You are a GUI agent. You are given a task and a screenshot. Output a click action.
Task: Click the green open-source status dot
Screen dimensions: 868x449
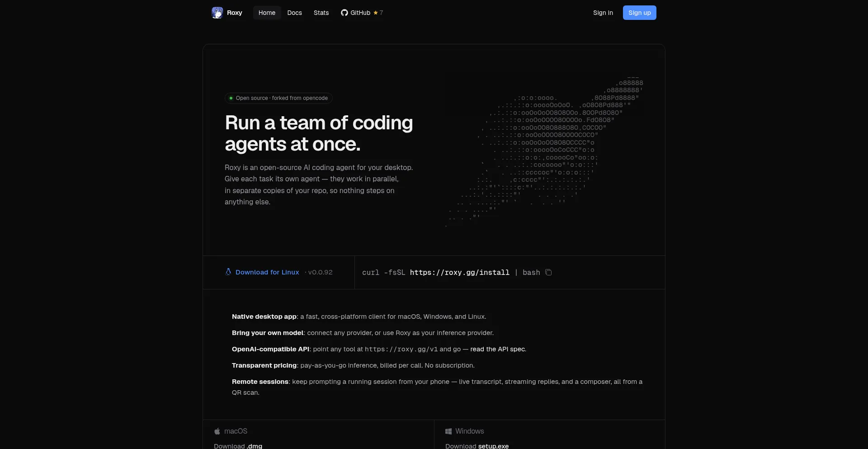tap(231, 98)
